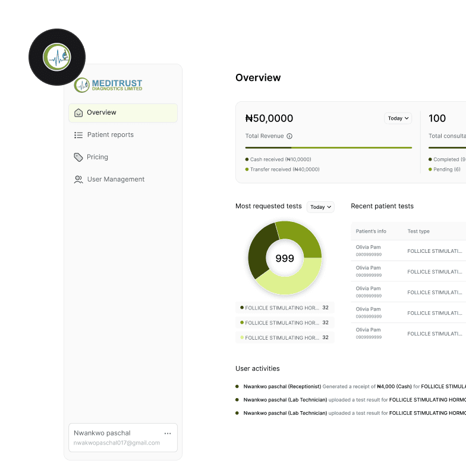Click the User Management people icon
This screenshot has width=466, height=476.
78,180
